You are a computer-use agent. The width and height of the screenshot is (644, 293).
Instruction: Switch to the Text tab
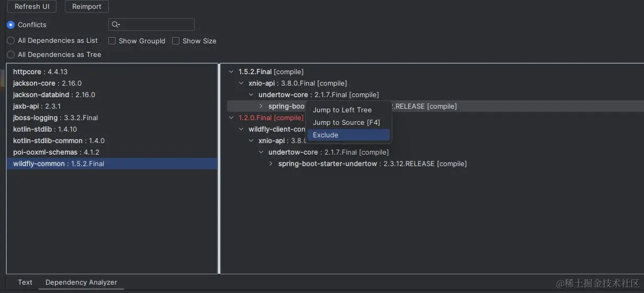pos(25,282)
